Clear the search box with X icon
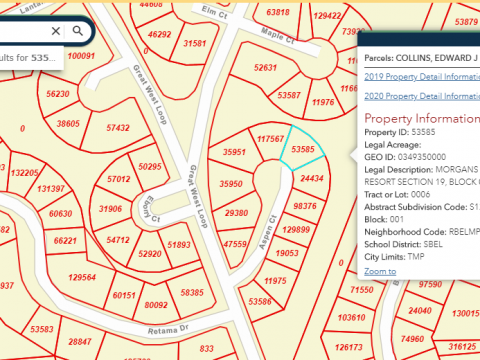 coord(56,31)
